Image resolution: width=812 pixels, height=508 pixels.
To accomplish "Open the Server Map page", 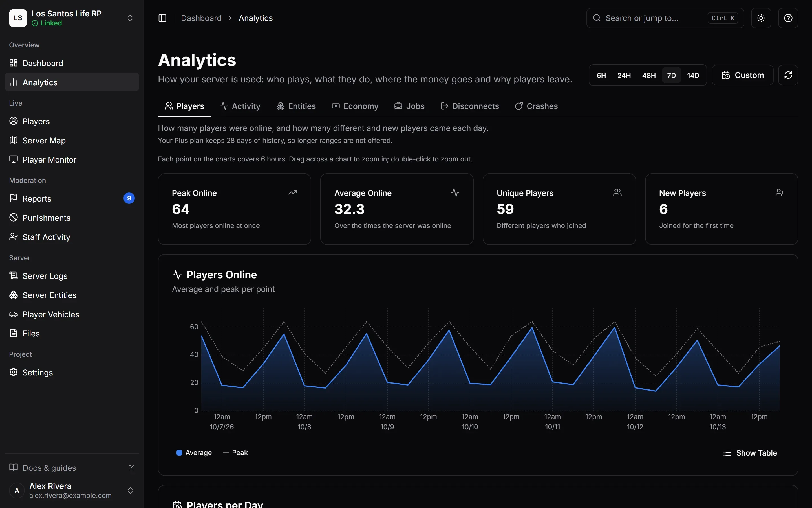I will (x=72, y=141).
